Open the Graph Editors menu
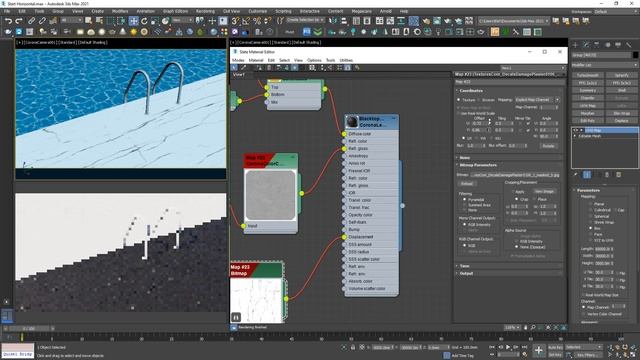640x360 pixels. (x=176, y=11)
